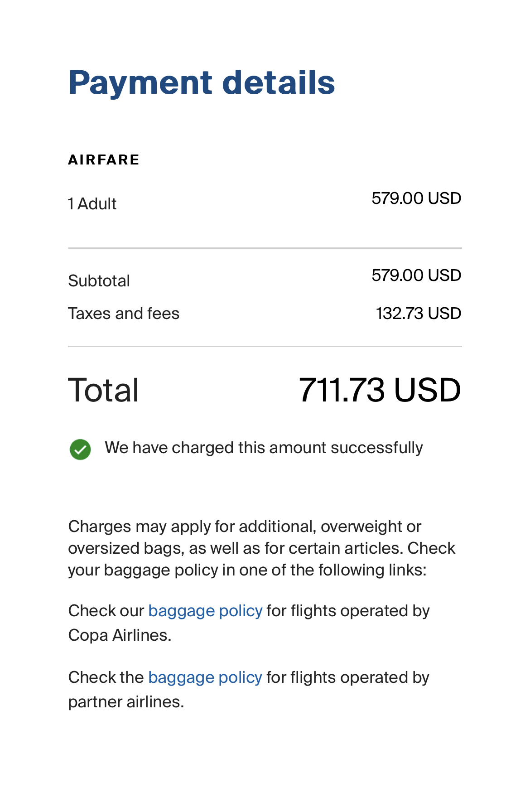Select the taxes amount 132.73 USD

point(419,314)
